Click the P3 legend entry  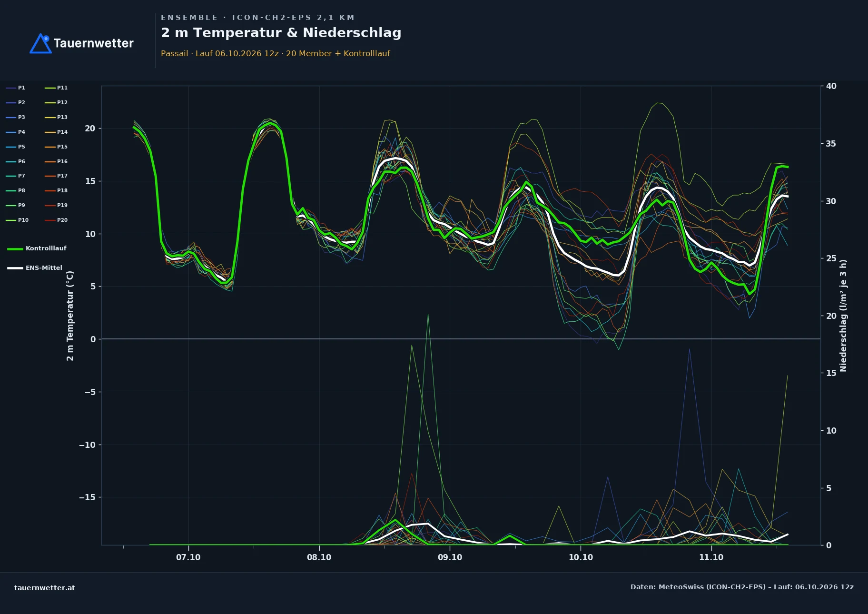click(15, 117)
